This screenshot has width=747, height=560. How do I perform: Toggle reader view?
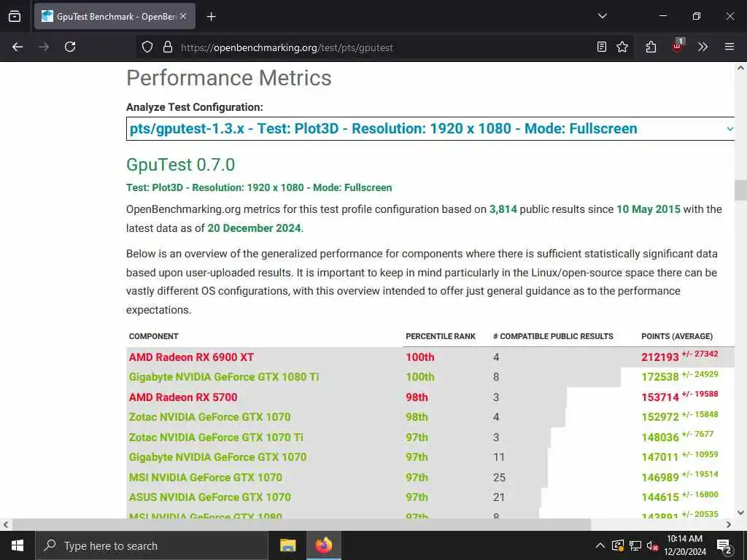click(602, 47)
